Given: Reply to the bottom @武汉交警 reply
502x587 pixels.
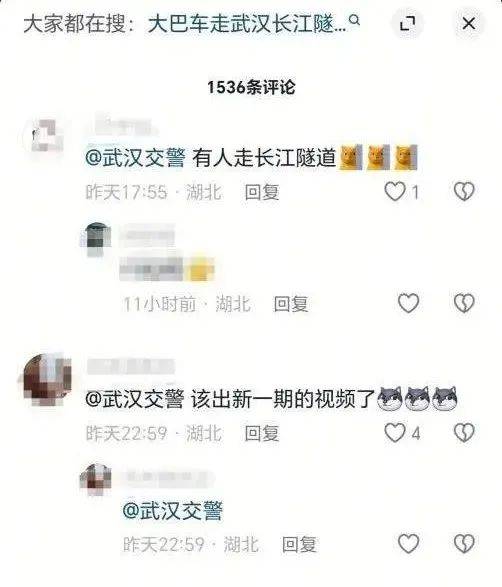Looking at the screenshot, I should (x=299, y=544).
